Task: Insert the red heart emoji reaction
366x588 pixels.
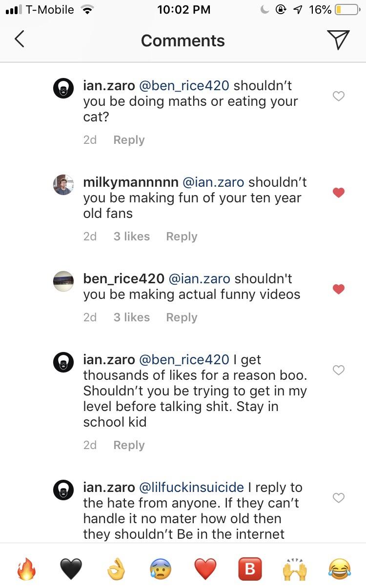Action: (x=205, y=569)
